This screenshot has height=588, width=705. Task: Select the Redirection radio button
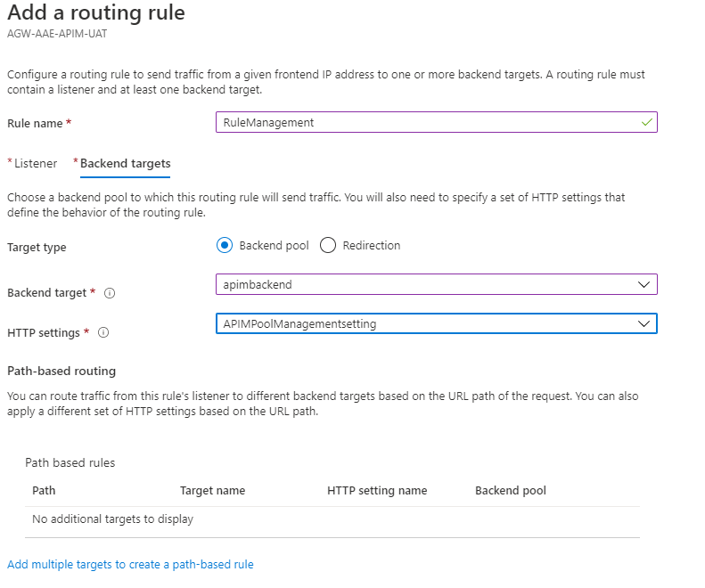(x=327, y=245)
